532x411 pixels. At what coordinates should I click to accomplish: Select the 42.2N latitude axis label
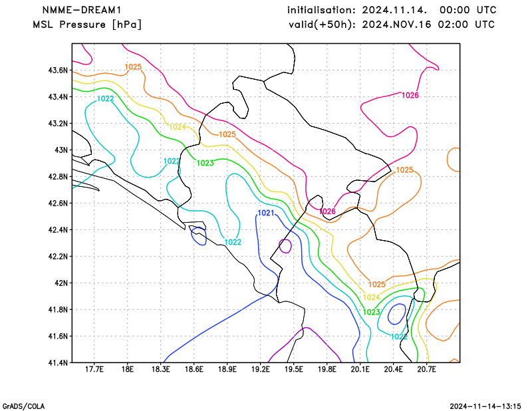[x=58, y=256]
